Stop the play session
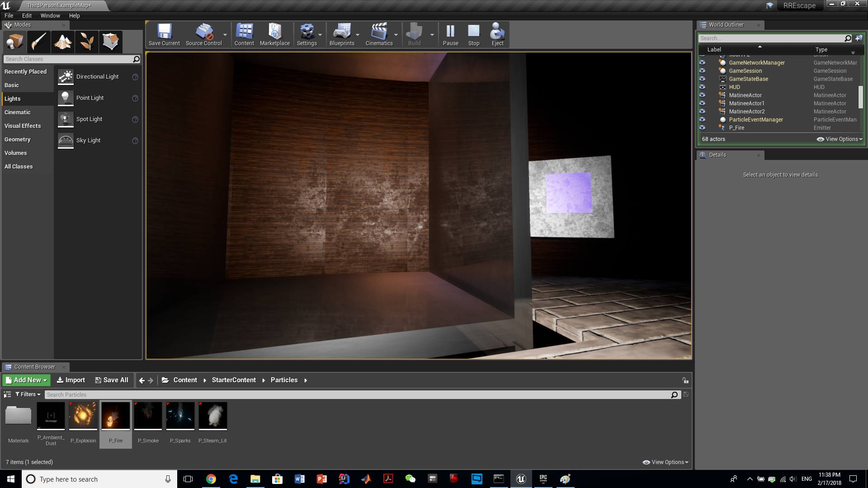The height and width of the screenshot is (488, 868). coord(473,35)
